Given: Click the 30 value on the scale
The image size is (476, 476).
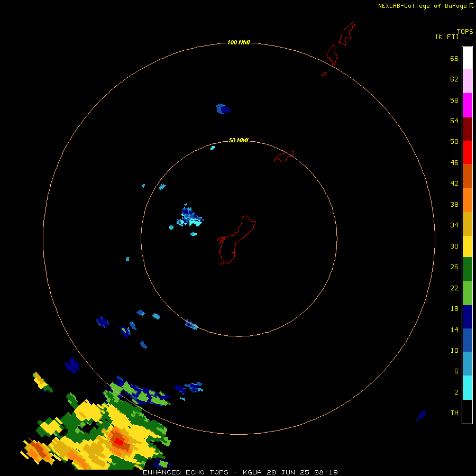Looking at the screenshot, I should pyautogui.click(x=454, y=246).
